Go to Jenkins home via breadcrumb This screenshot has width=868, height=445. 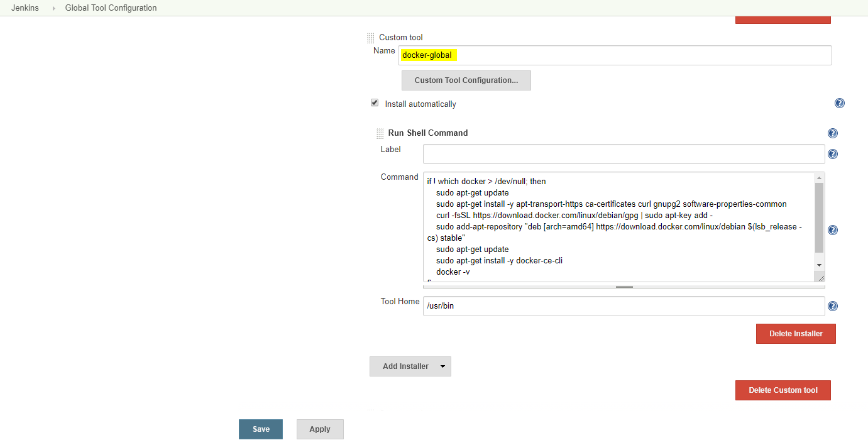25,8
